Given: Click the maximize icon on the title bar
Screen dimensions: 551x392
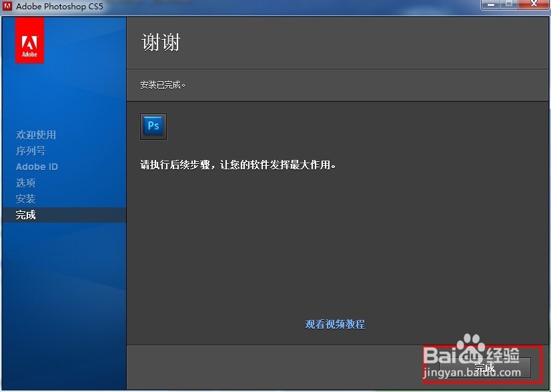Looking at the screenshot, I should [508, 5].
